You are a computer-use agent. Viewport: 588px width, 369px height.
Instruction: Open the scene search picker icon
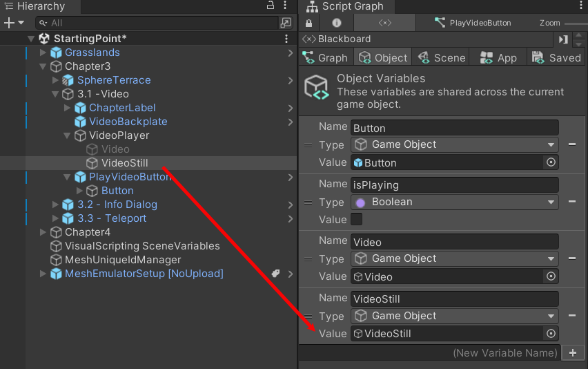(x=286, y=23)
